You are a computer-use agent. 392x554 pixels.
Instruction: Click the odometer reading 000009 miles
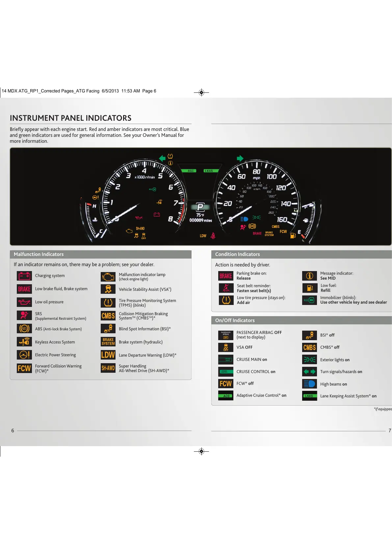point(201,220)
